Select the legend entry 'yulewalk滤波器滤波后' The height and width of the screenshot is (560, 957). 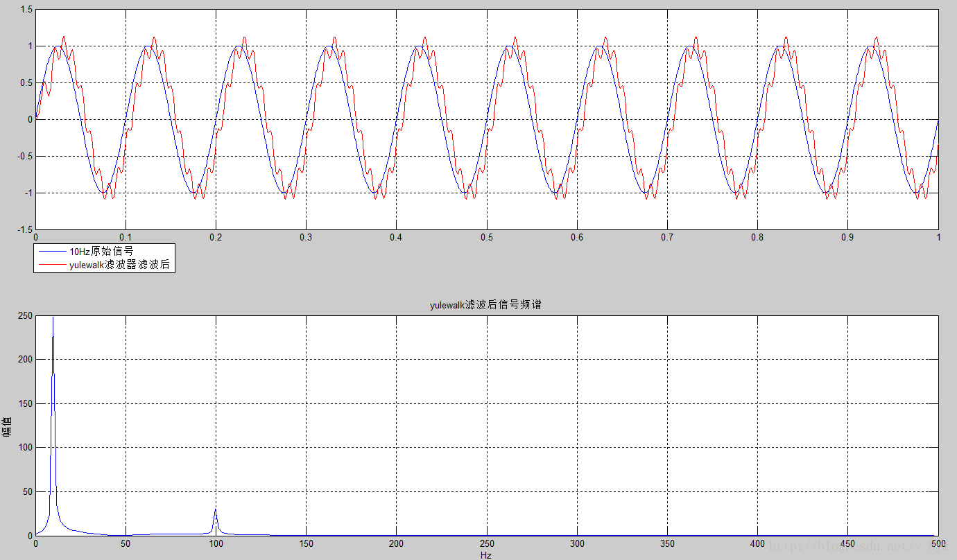click(x=119, y=265)
